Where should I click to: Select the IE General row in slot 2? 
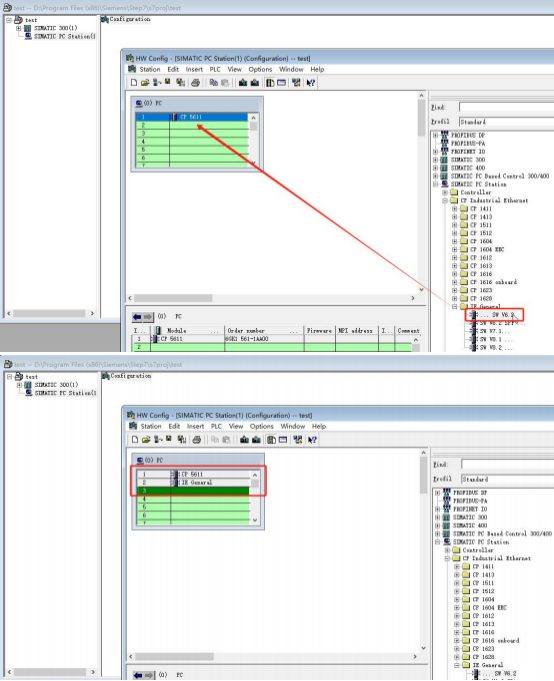(193, 483)
